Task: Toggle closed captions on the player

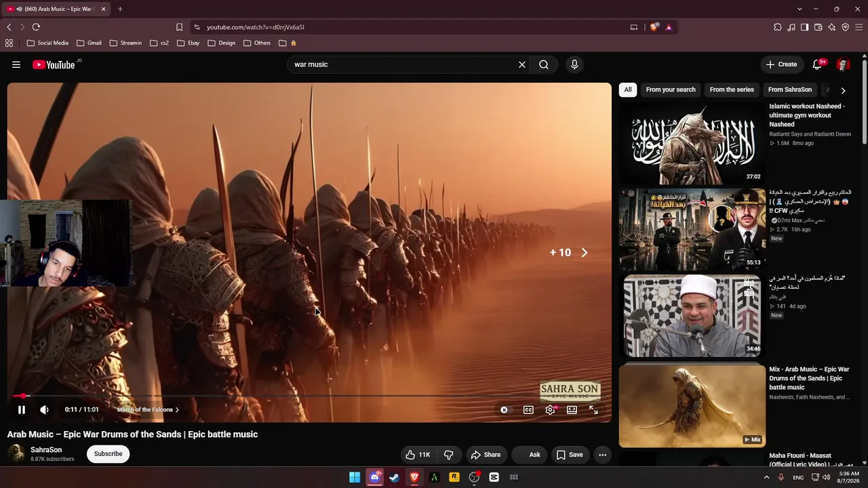Action: point(528,409)
